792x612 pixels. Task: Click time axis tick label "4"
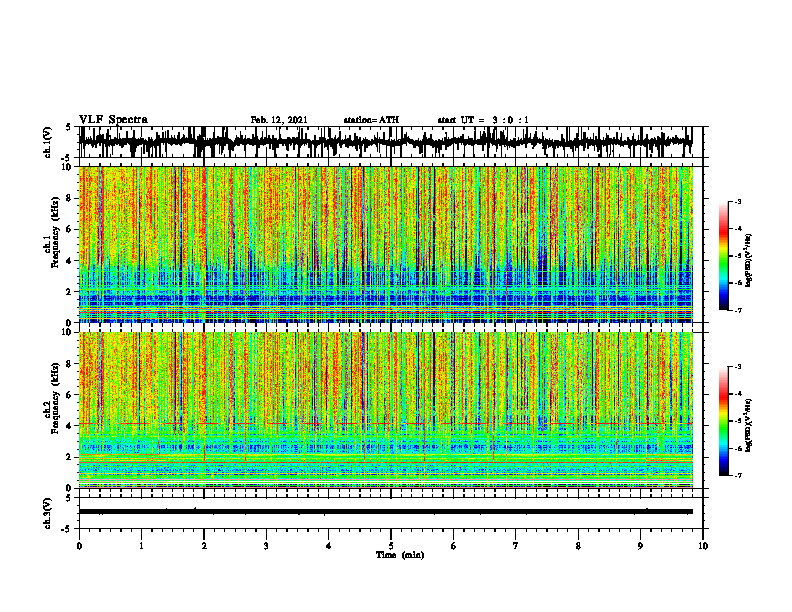tap(329, 546)
